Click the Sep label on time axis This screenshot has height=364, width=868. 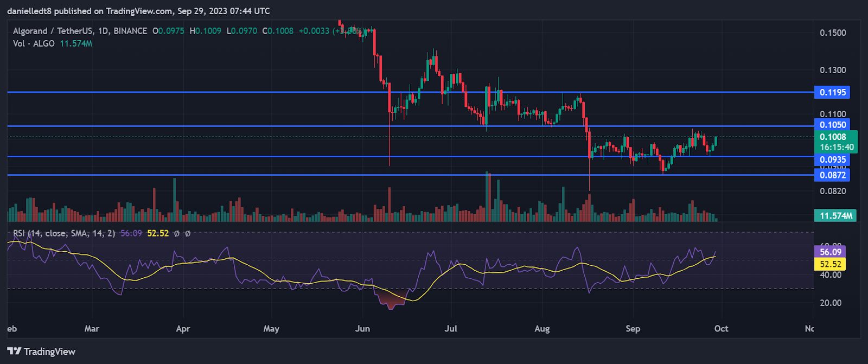pyautogui.click(x=633, y=329)
